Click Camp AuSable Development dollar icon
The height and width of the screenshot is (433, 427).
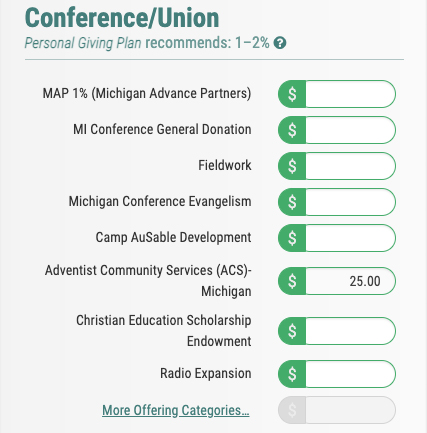pyautogui.click(x=292, y=238)
